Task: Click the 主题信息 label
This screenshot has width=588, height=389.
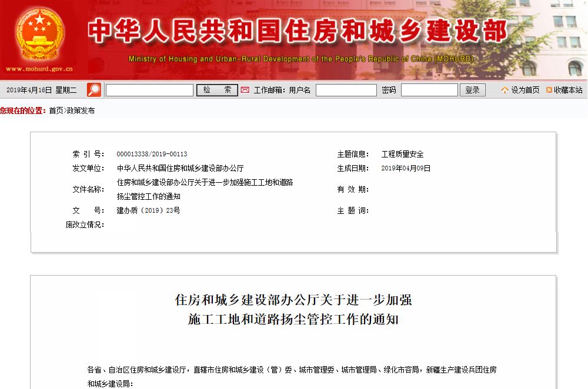Action: tap(353, 154)
